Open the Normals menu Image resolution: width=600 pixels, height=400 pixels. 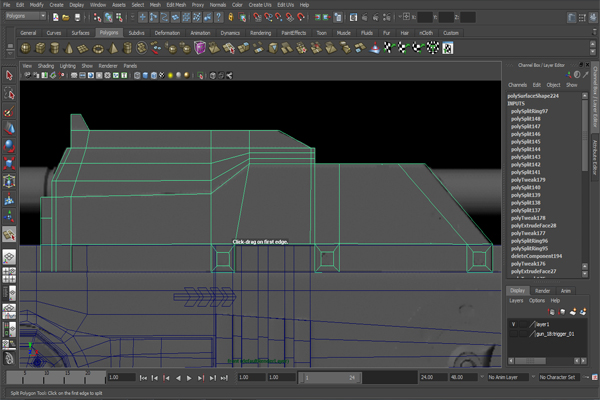tap(218, 5)
